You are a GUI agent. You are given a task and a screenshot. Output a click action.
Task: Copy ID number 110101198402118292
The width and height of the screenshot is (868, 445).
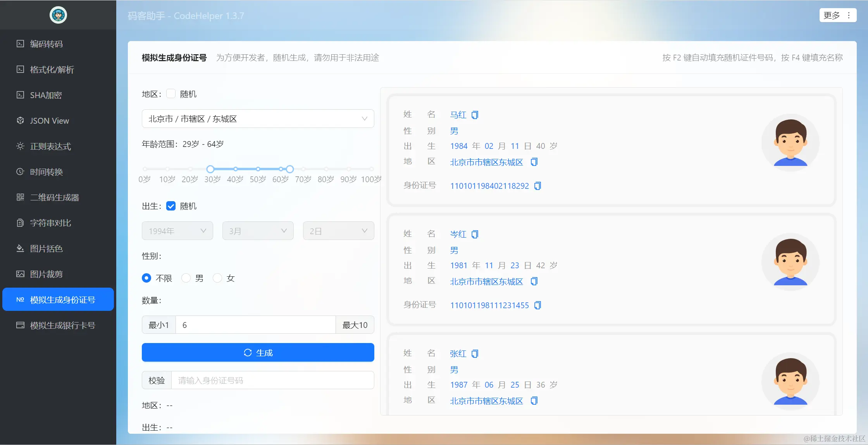537,186
